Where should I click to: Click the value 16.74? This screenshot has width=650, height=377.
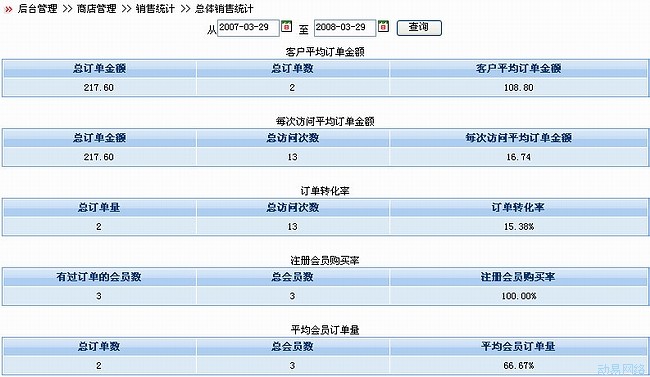pos(519,157)
